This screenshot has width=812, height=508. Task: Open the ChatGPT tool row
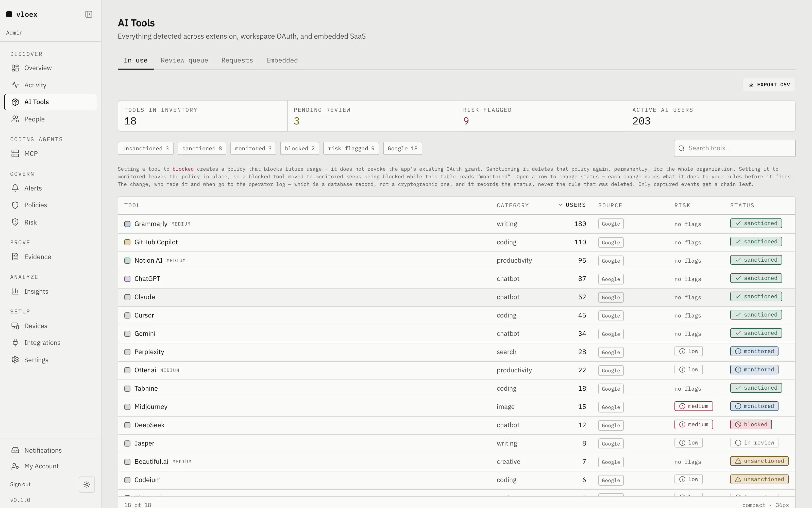pyautogui.click(x=456, y=279)
